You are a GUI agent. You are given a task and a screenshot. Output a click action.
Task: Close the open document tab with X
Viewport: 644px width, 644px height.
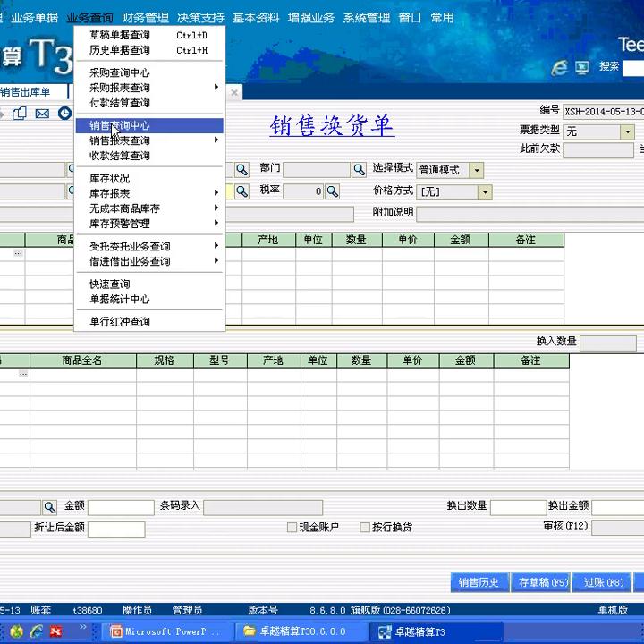pos(234,92)
